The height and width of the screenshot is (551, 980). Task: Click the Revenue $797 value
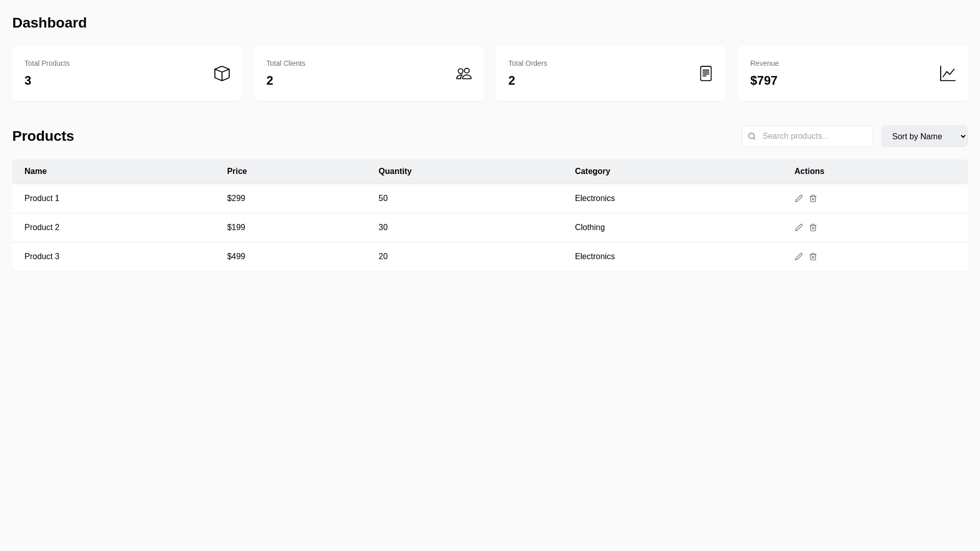click(x=764, y=81)
